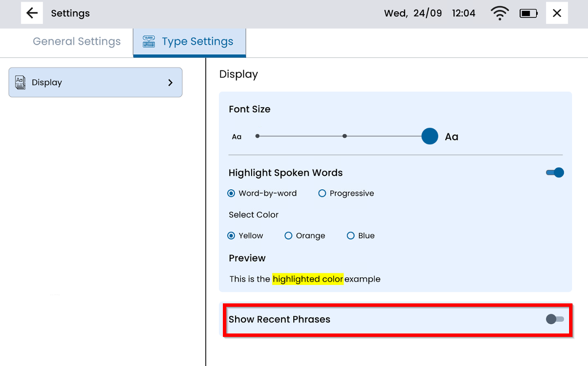
Task: Select the Progressive highlight mode
Action: [x=322, y=193]
